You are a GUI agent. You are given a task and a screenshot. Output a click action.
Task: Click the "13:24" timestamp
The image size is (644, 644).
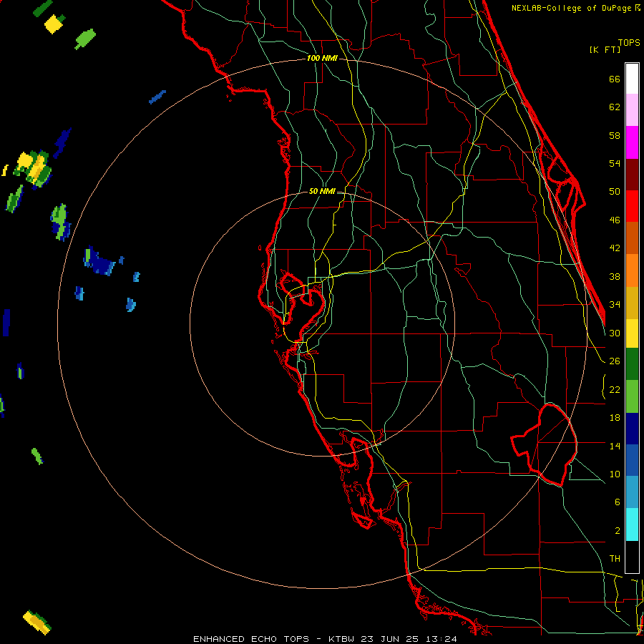click(x=441, y=639)
